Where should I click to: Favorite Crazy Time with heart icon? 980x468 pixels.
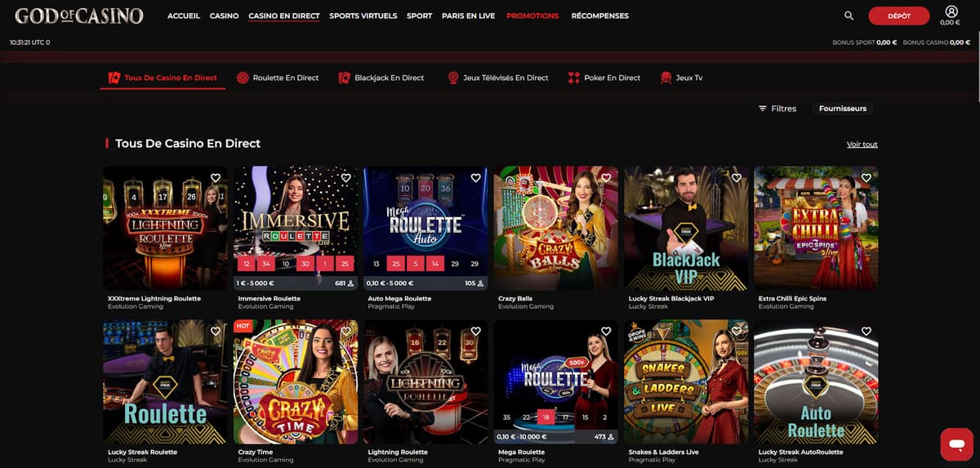(x=345, y=331)
